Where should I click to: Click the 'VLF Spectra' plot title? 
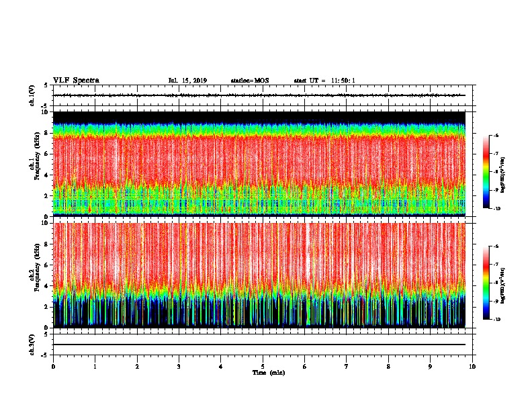click(x=76, y=81)
